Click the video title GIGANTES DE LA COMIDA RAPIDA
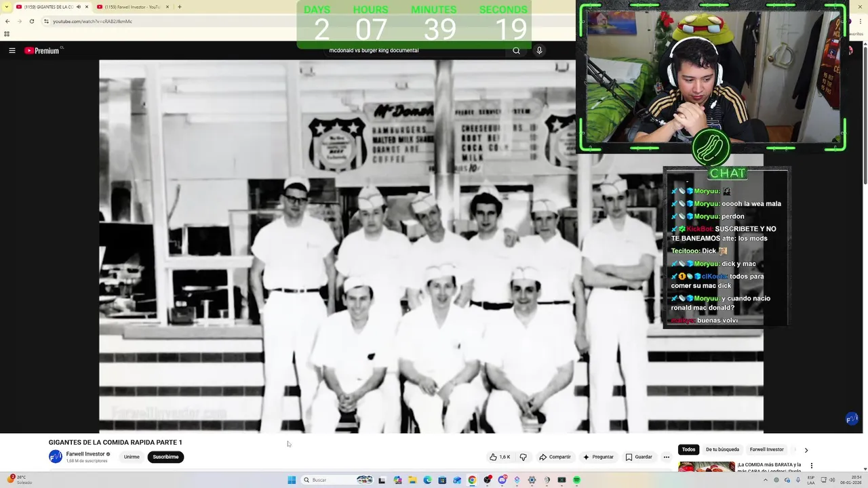This screenshot has width=868, height=488. (115, 443)
